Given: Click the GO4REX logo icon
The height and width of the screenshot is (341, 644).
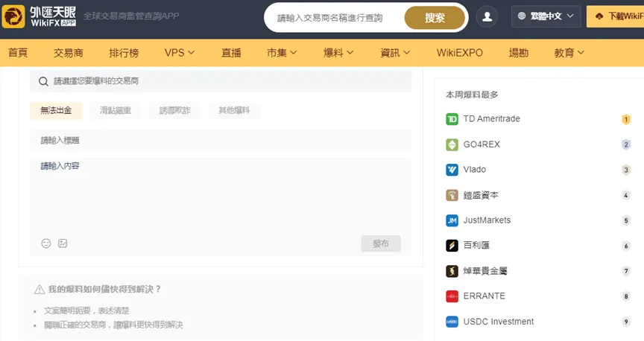Looking at the screenshot, I should point(452,144).
